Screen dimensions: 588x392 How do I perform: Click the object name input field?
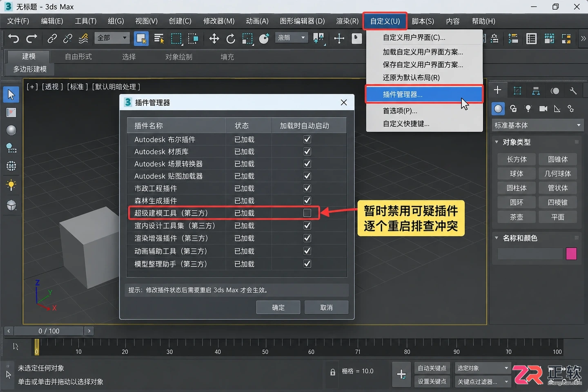(530, 254)
